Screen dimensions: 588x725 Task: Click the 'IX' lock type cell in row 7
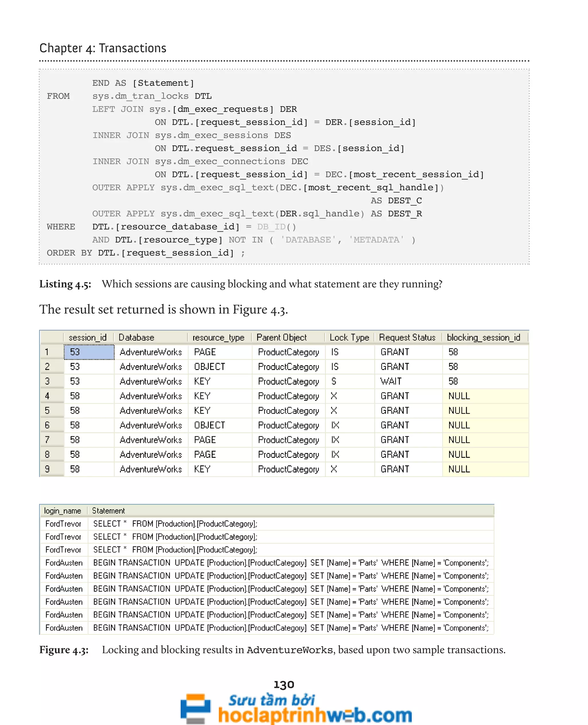pos(350,440)
